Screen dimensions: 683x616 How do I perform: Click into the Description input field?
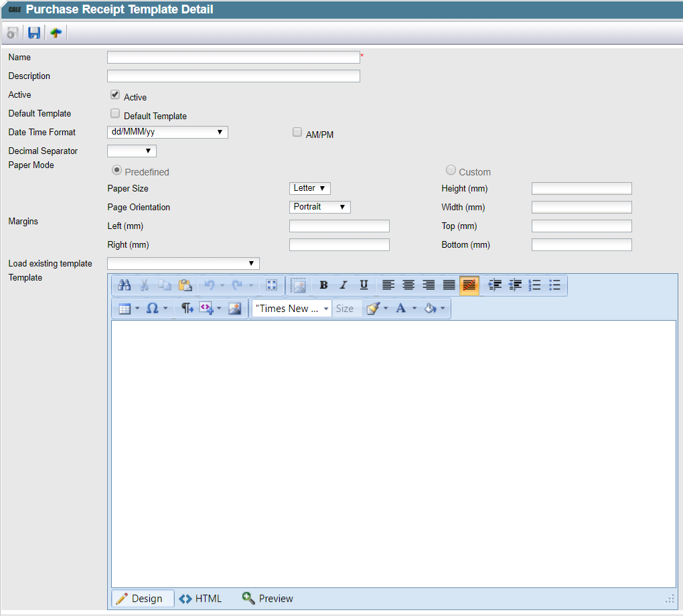[x=234, y=76]
